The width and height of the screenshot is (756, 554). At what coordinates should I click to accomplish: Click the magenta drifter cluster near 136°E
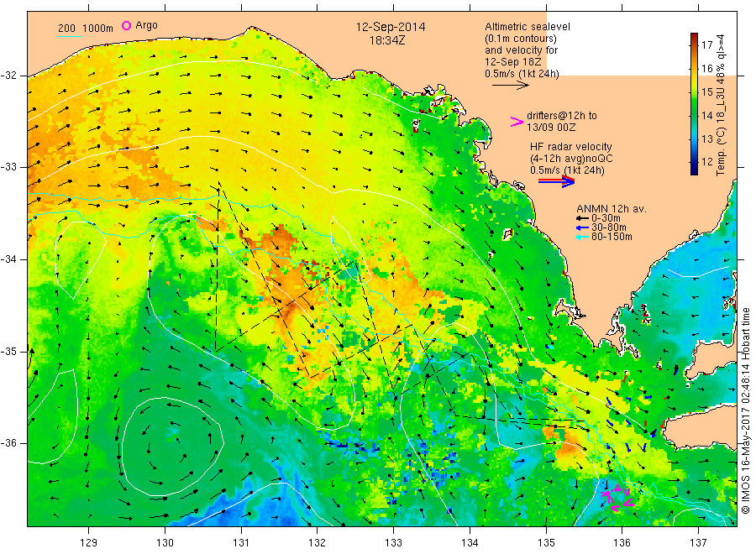coord(617,498)
